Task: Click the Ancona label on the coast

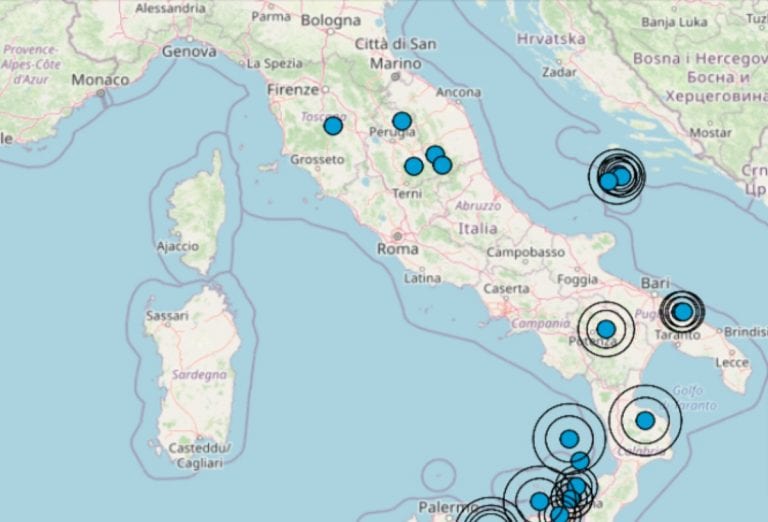Action: [x=459, y=93]
